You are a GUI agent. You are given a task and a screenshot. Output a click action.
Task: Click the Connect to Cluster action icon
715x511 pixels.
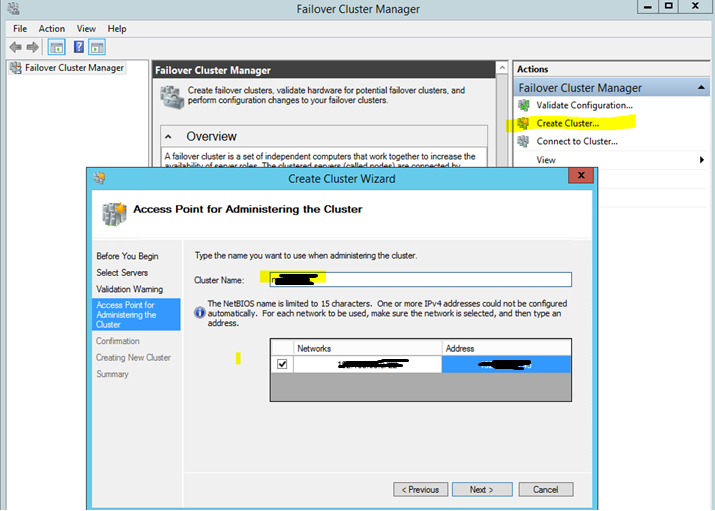pos(523,141)
